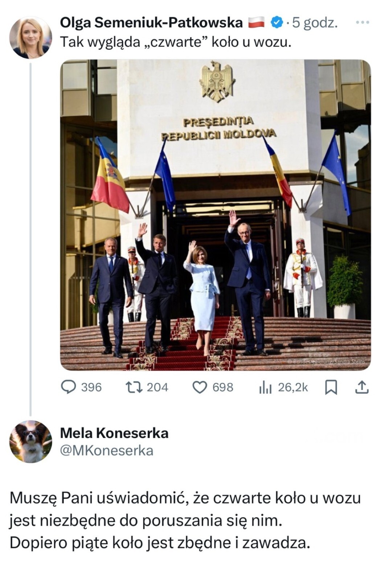Tap the share upload arrow icon
Image resolution: width=392 pixels, height=573 pixels.
click(x=361, y=387)
